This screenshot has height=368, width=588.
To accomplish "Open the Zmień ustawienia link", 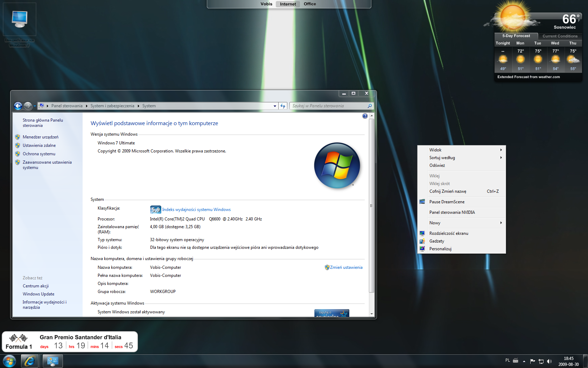I will (346, 267).
